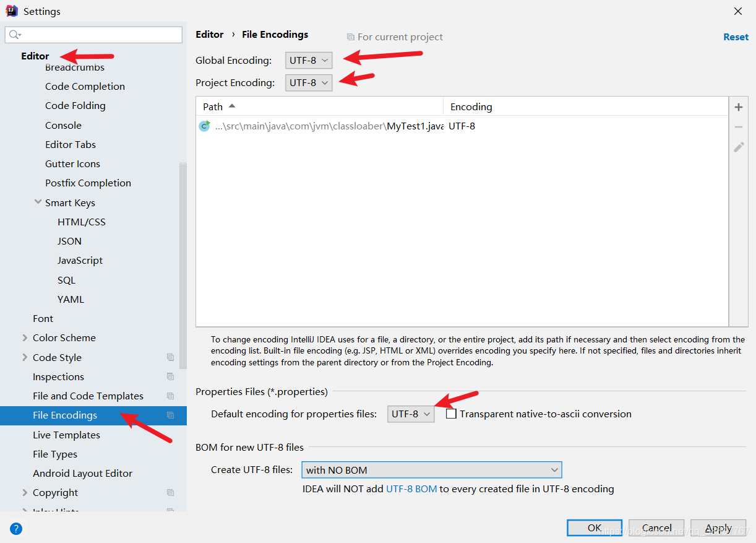Click project-level icon next to Copyright
This screenshot has width=756, height=543.
click(170, 493)
